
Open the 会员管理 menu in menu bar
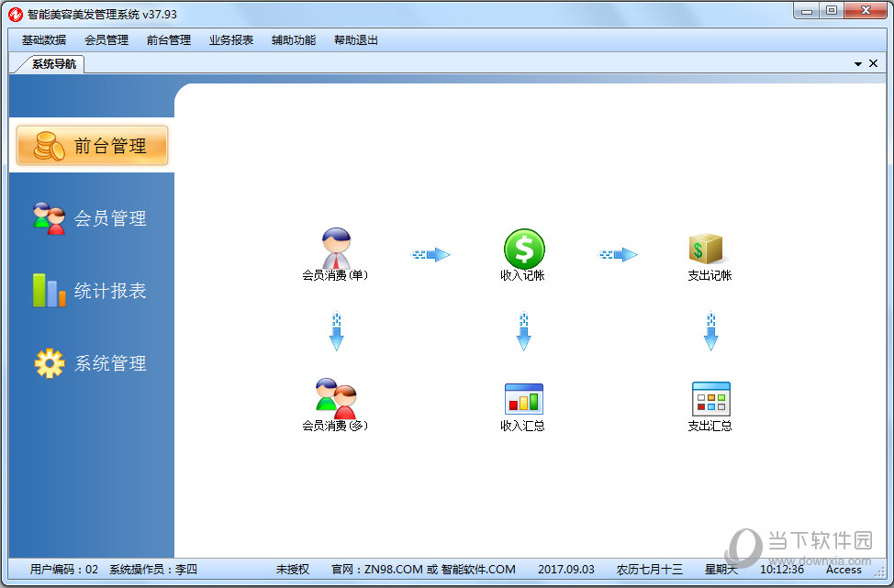pos(106,39)
